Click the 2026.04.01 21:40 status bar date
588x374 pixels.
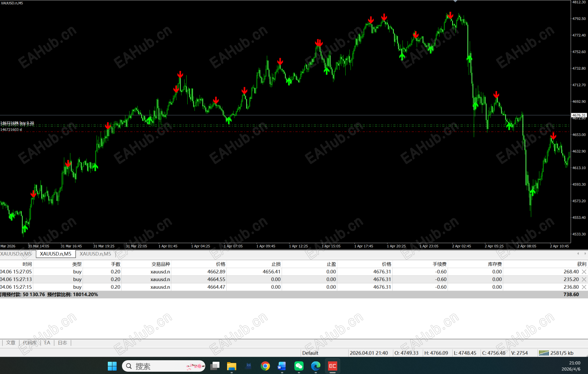[369, 353]
